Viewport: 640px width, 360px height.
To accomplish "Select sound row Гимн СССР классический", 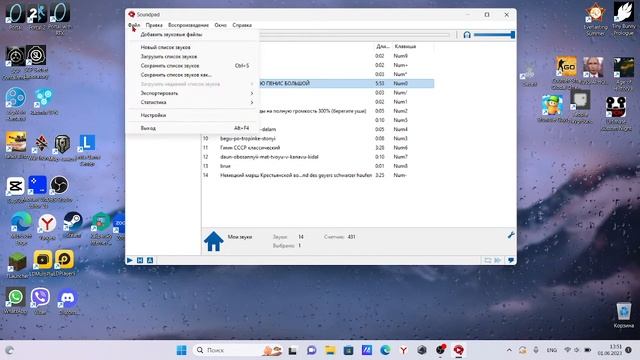I will point(250,148).
